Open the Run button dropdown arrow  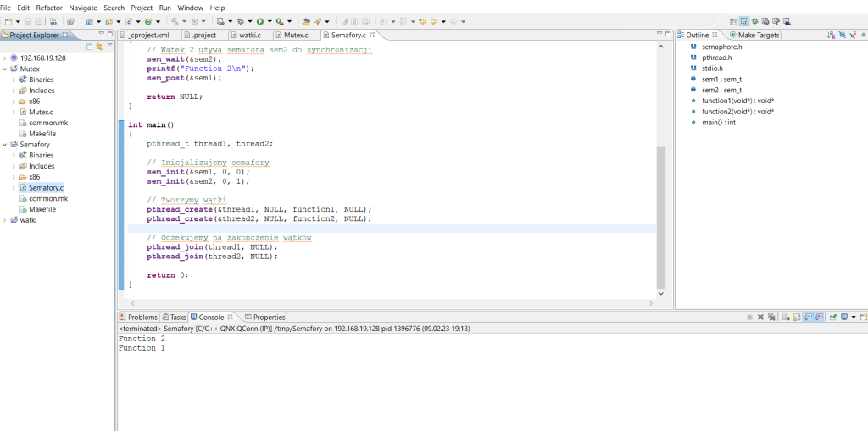[269, 21]
